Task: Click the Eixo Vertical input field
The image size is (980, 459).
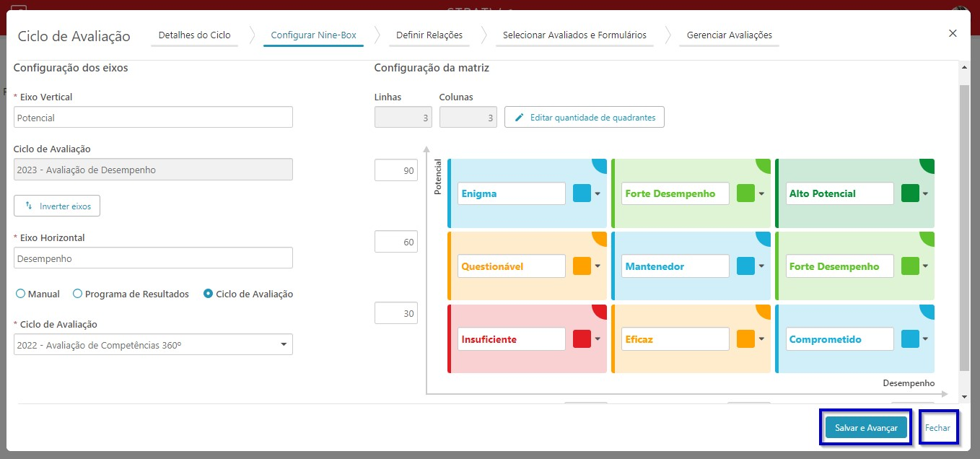Action: pyautogui.click(x=153, y=117)
